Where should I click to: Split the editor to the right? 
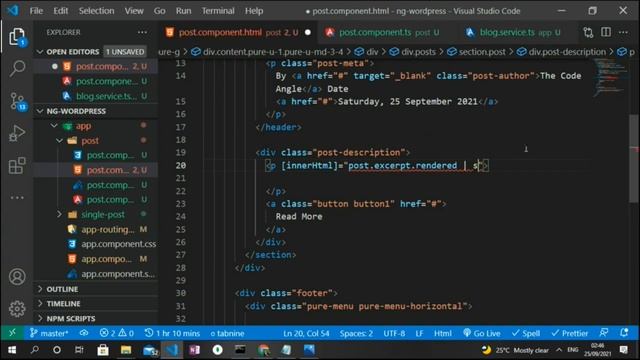(606, 32)
